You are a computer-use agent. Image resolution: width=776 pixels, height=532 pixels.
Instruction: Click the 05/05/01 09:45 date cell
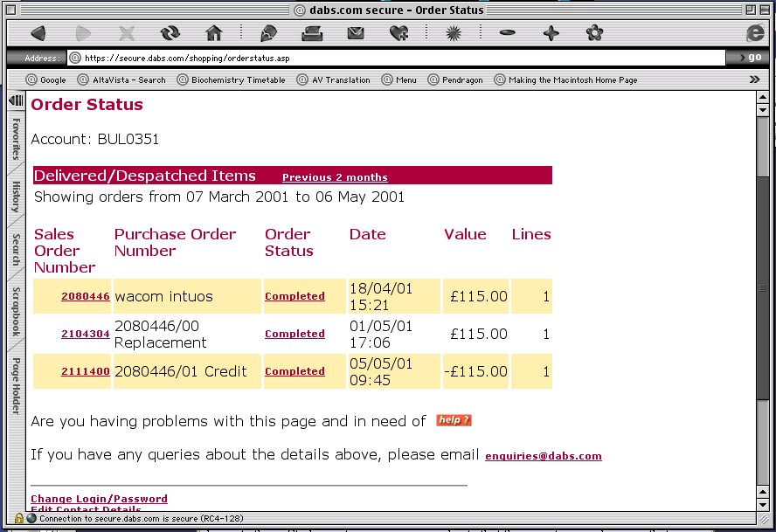pyautogui.click(x=394, y=371)
